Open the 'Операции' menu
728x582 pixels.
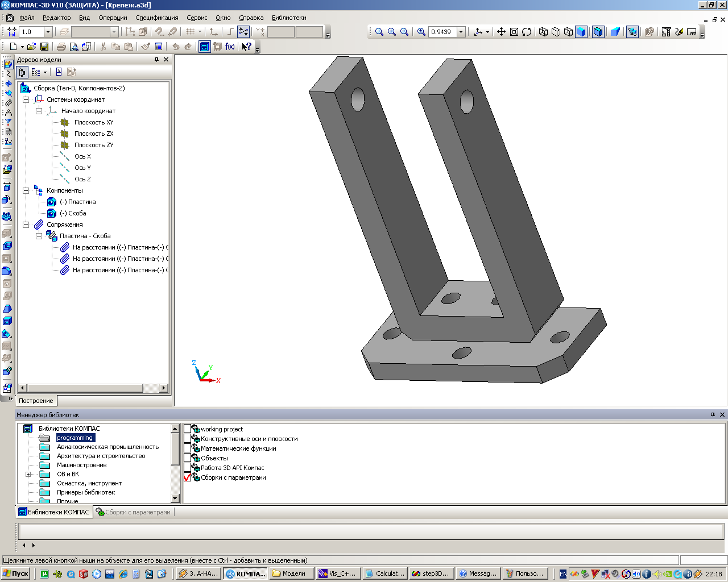(x=113, y=18)
